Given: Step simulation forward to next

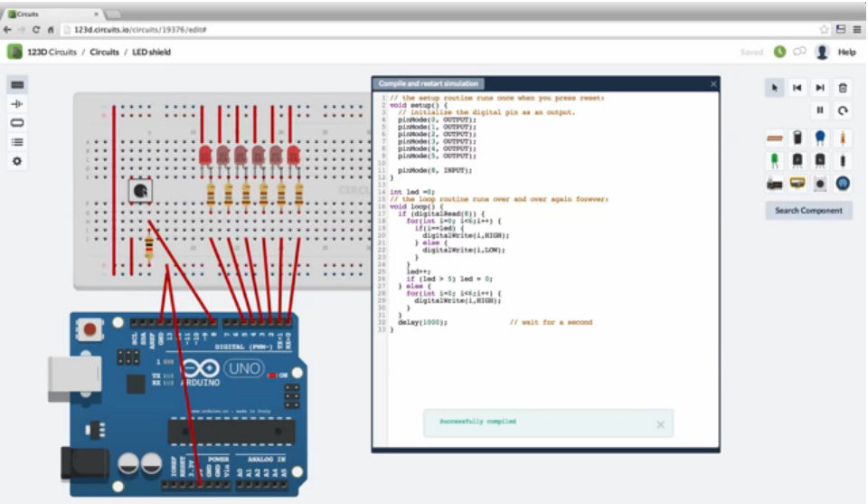Looking at the screenshot, I should (x=820, y=88).
